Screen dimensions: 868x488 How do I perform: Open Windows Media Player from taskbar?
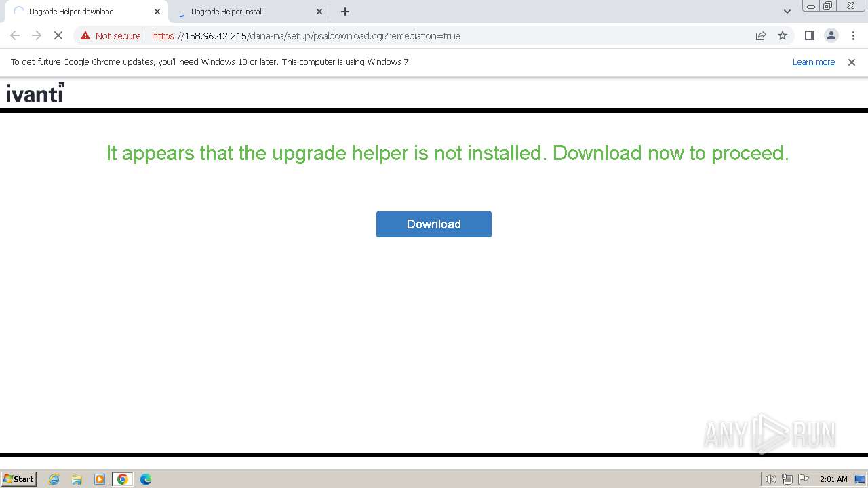(x=100, y=479)
